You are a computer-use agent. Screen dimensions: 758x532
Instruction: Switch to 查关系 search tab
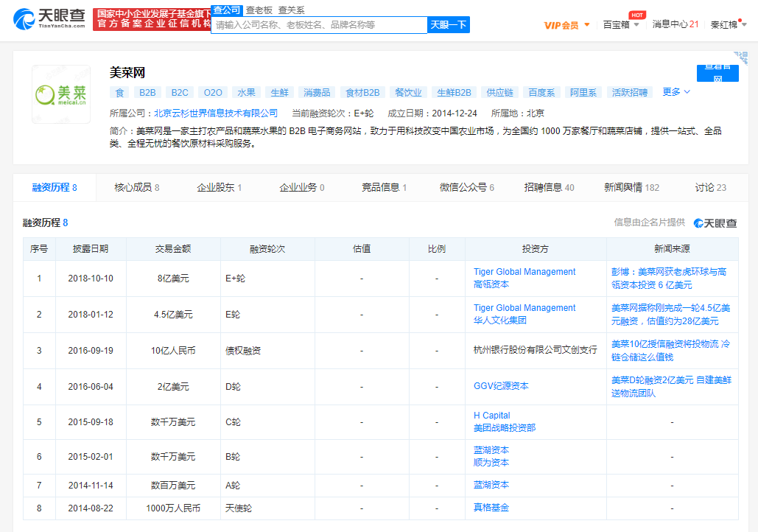pos(292,10)
